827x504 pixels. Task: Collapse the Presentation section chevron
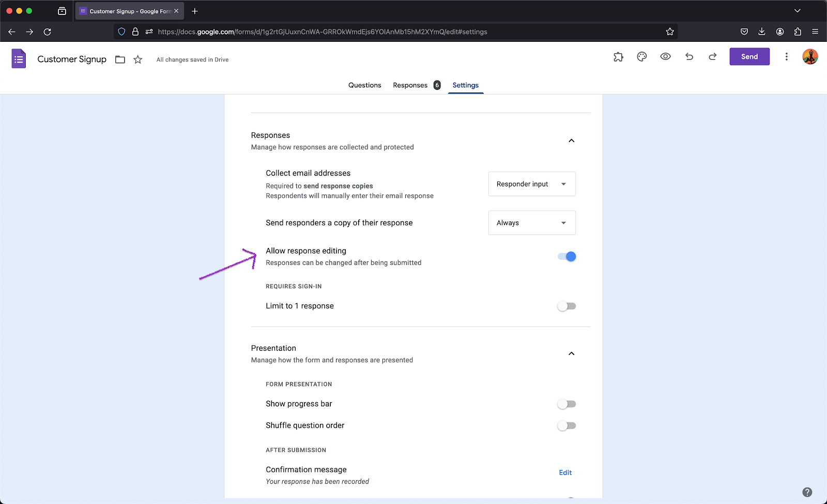coord(571,354)
